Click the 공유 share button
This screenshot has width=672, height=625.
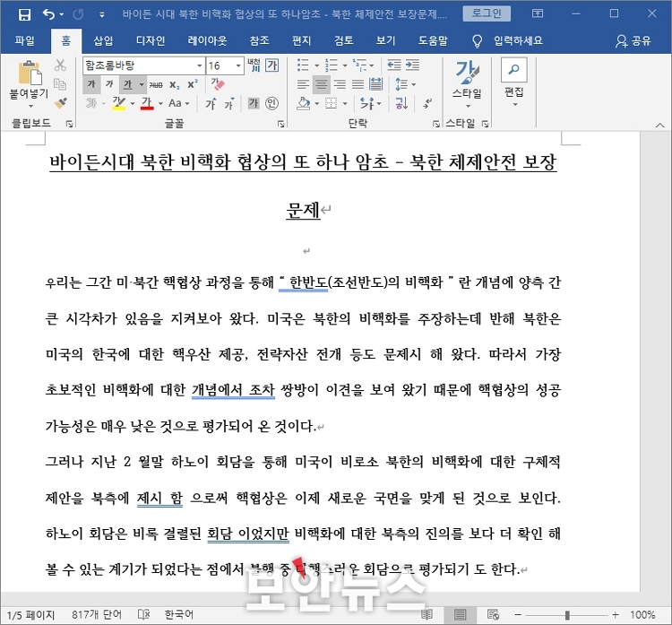[x=633, y=40]
